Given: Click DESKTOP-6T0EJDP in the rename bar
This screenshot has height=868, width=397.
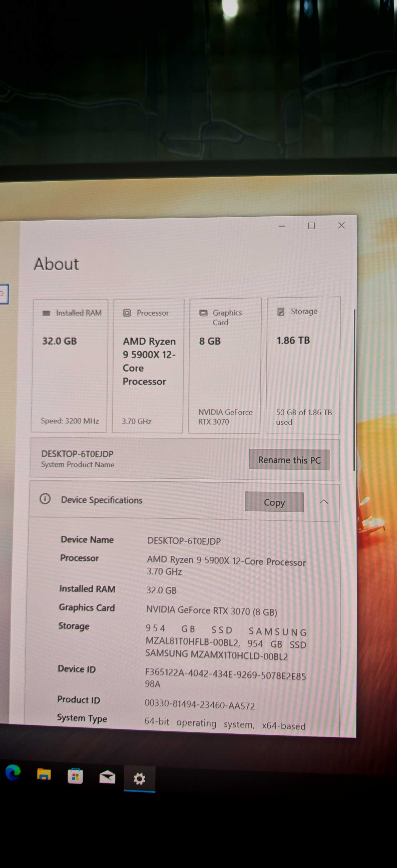Looking at the screenshot, I should pos(78,453).
